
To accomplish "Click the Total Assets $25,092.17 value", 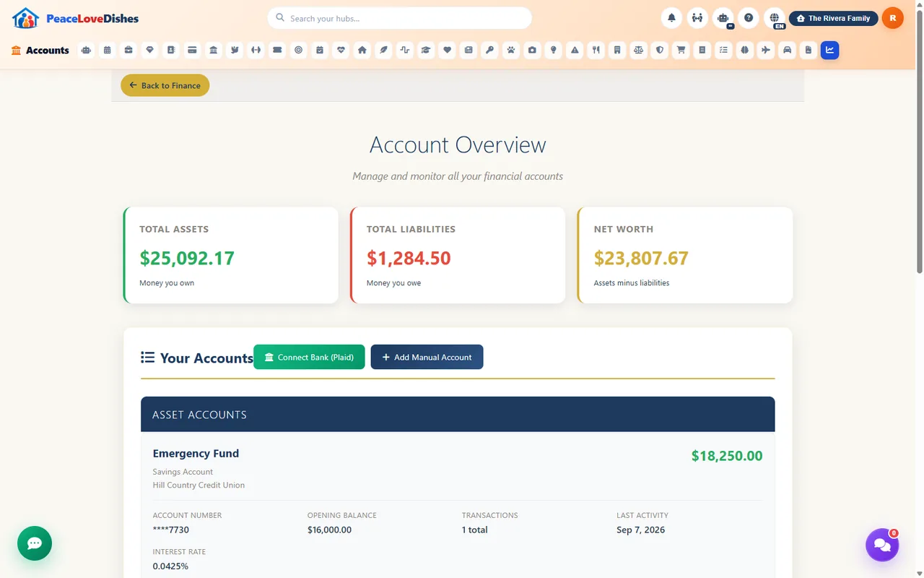I will (187, 258).
